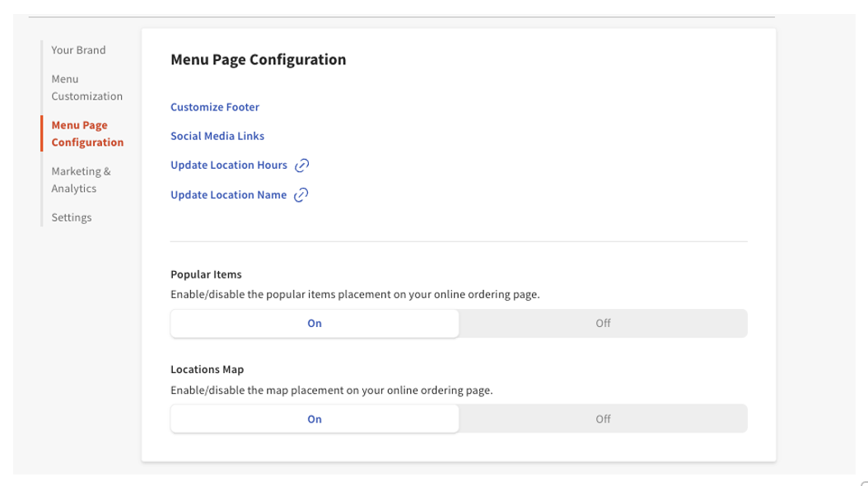This screenshot has height=486, width=868.
Task: Turn the Locations Map off
Action: pos(603,418)
